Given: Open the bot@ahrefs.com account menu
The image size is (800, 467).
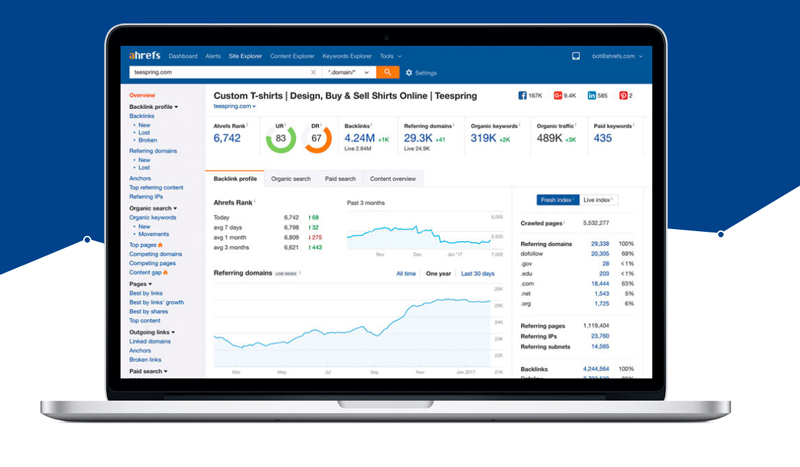Looking at the screenshot, I should [617, 56].
